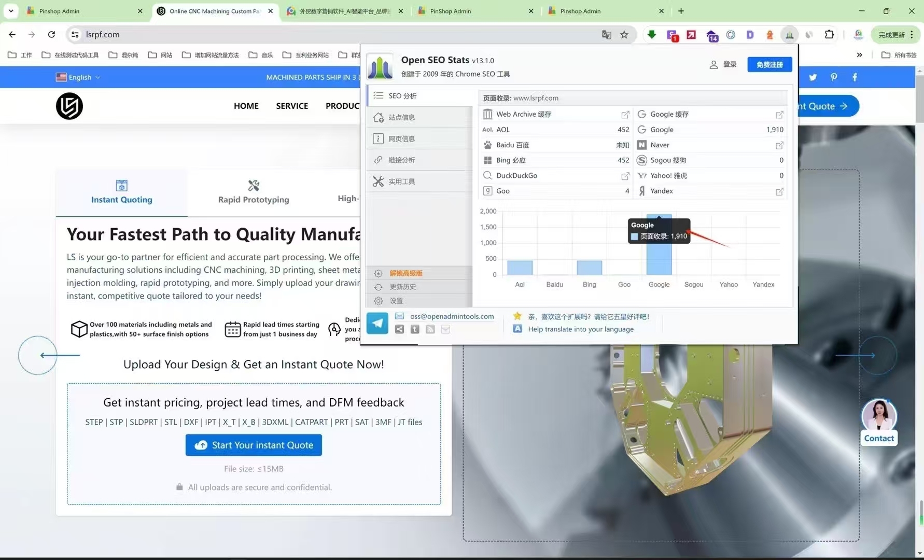Expand the English language dropdown

(78, 77)
